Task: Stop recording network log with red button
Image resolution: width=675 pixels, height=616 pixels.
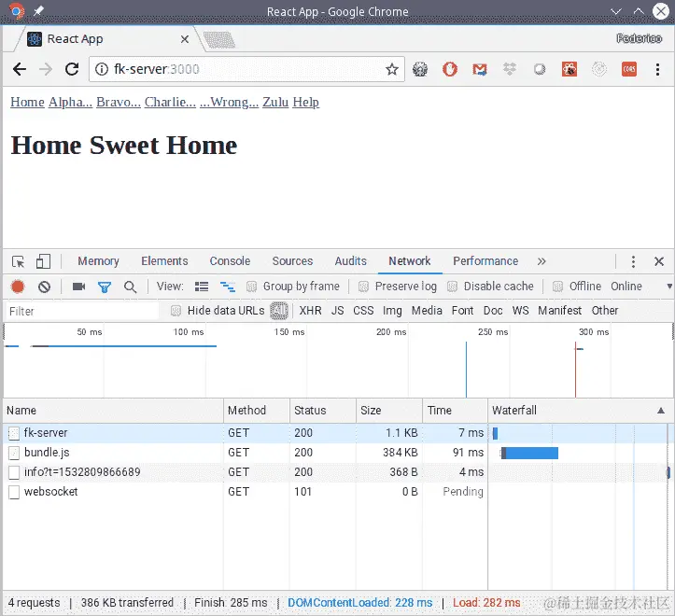Action: click(x=18, y=287)
